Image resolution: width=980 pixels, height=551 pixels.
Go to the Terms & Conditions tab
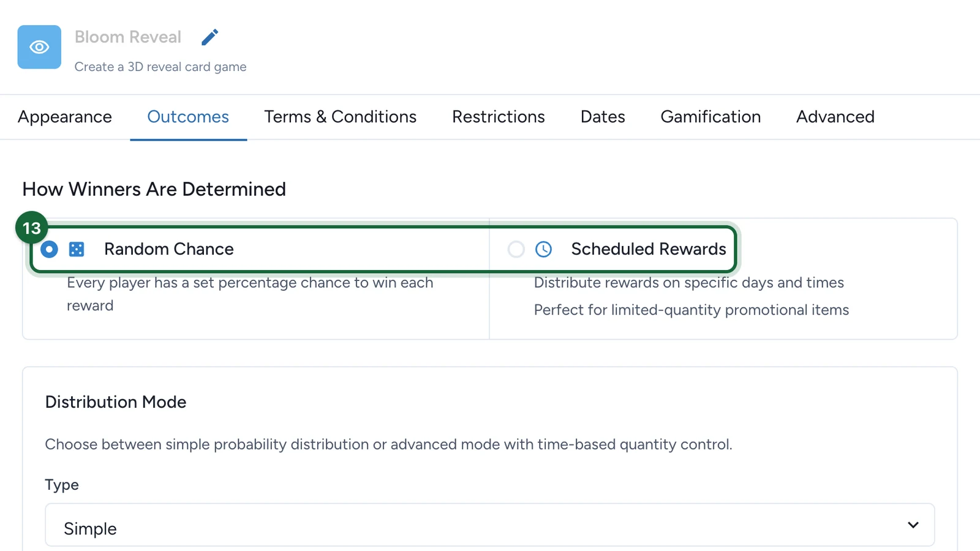tap(341, 117)
